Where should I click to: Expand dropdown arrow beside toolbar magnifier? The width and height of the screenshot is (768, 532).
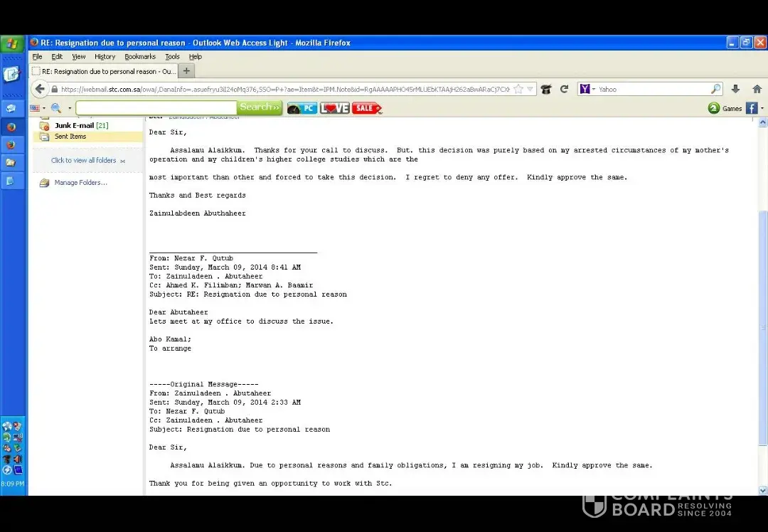click(70, 108)
